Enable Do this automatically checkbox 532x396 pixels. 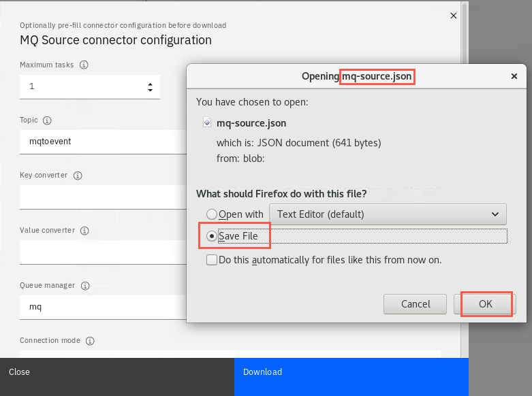pyautogui.click(x=212, y=260)
